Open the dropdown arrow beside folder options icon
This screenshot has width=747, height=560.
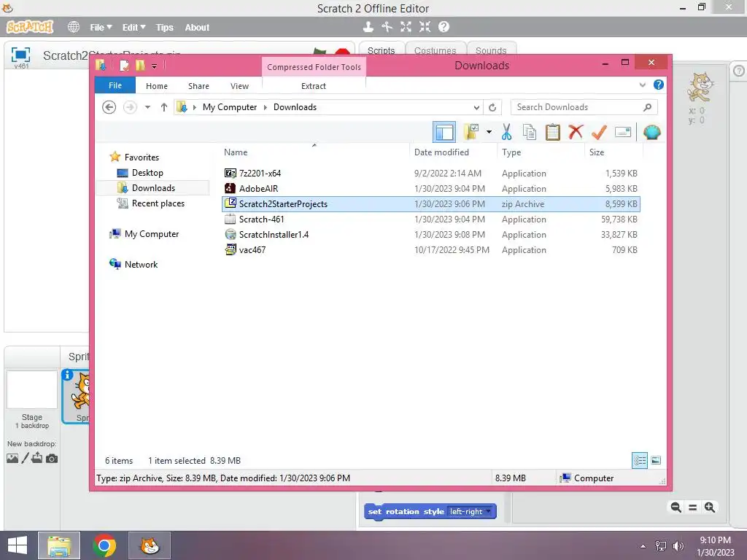pos(489,132)
